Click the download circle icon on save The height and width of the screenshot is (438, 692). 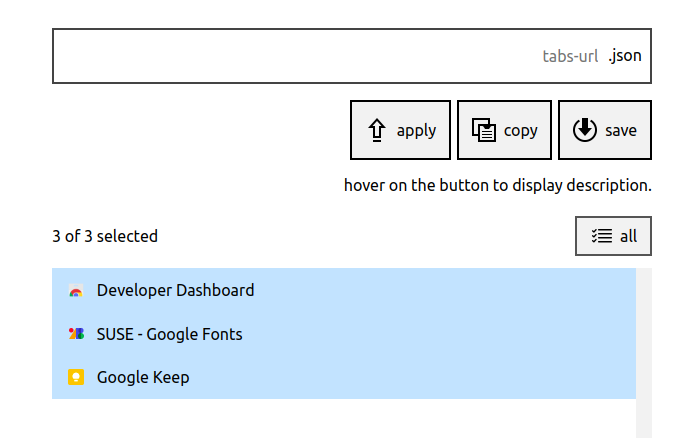(585, 130)
